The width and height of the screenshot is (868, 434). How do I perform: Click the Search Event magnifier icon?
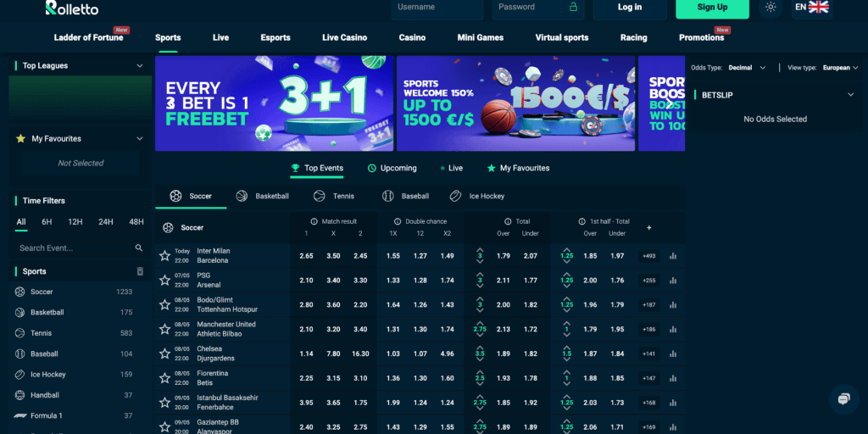tap(139, 248)
